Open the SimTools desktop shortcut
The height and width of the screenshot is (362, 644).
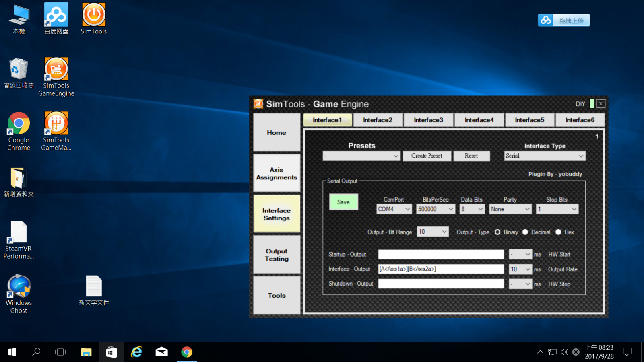pyautogui.click(x=94, y=19)
